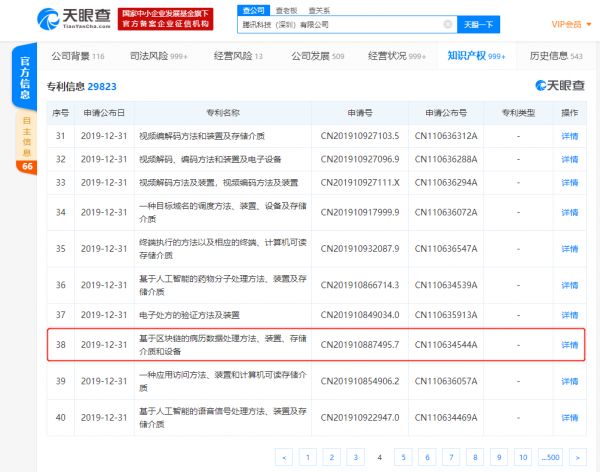The height and width of the screenshot is (472, 600).
Task: Select the 查老板 search tab
Action: [x=287, y=8]
